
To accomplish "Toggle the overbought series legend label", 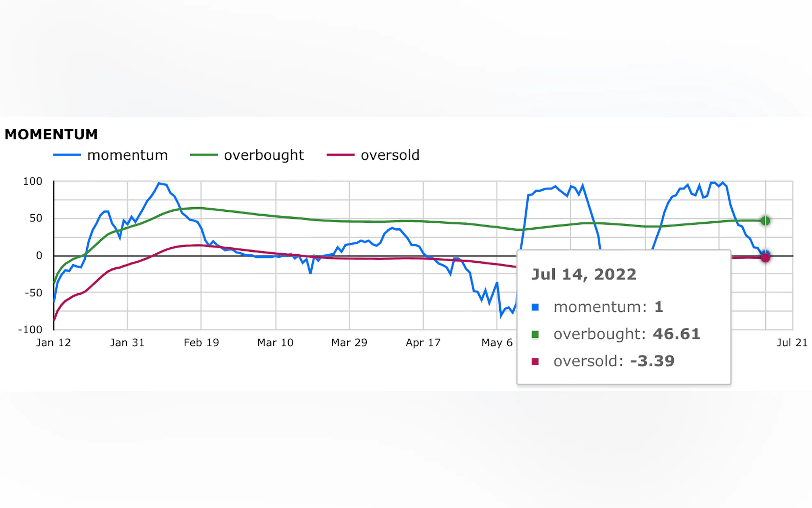I will 264,155.
